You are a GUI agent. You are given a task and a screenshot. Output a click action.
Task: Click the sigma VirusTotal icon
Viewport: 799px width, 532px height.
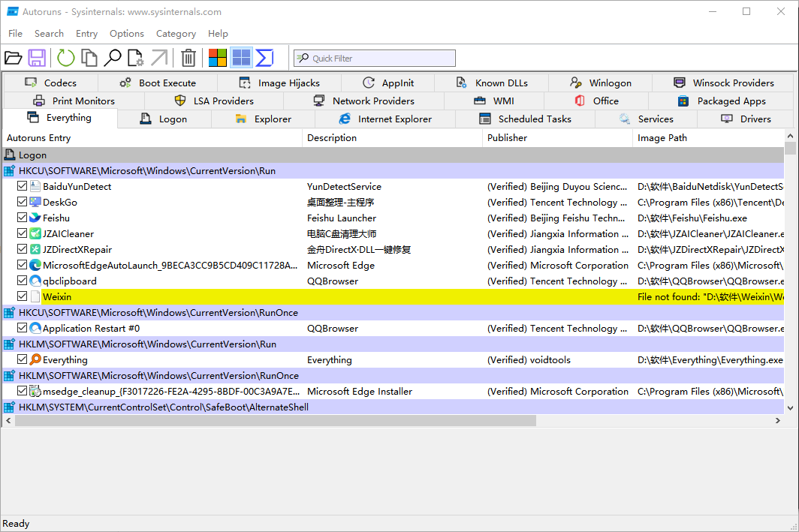pos(264,58)
